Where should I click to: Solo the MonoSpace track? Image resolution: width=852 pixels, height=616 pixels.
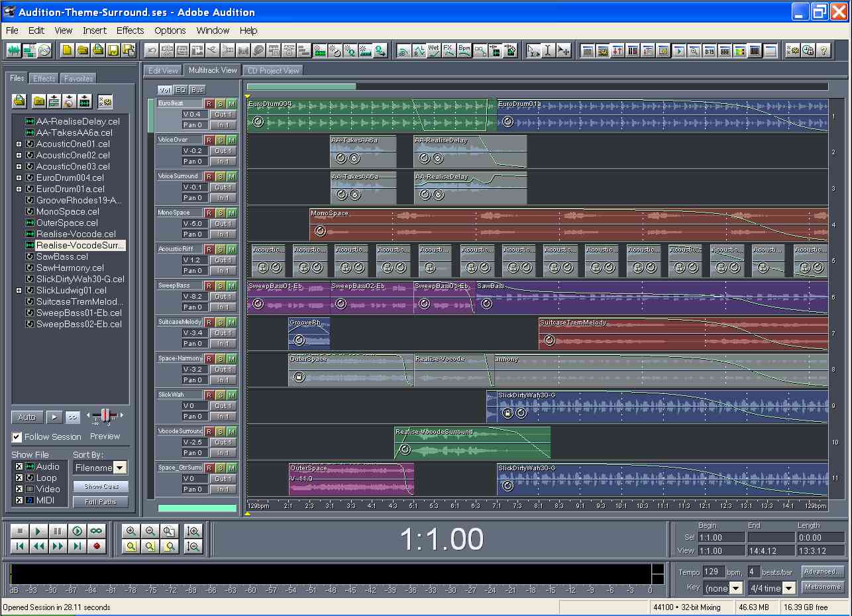click(220, 213)
